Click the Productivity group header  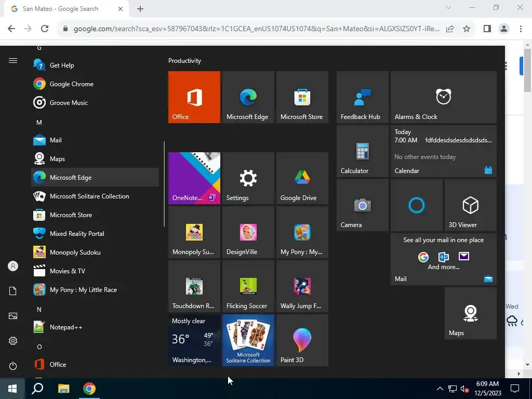pyautogui.click(x=184, y=61)
